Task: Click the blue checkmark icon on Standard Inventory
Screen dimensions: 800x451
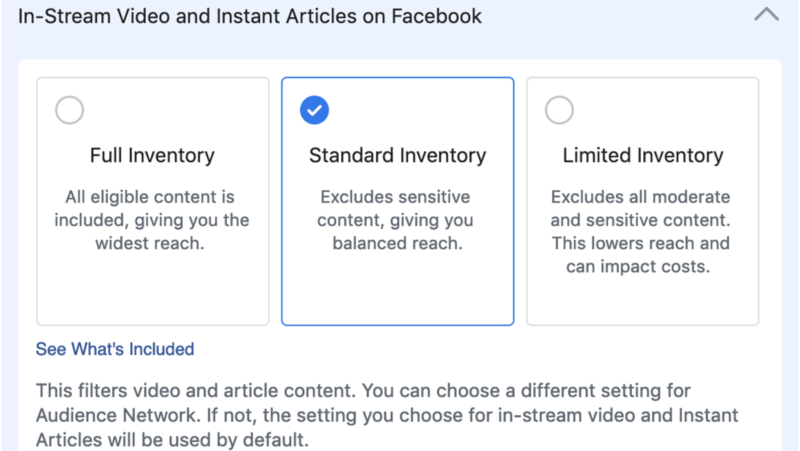Action: [x=315, y=111]
